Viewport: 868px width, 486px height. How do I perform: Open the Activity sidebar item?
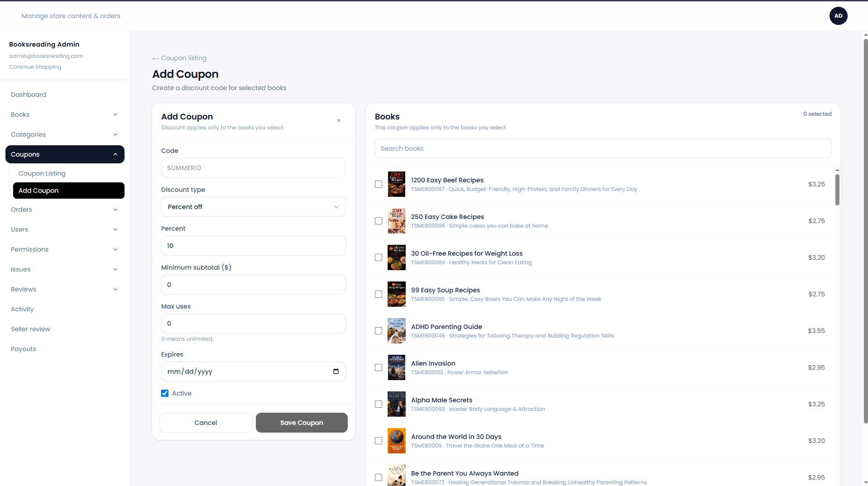[65, 309]
